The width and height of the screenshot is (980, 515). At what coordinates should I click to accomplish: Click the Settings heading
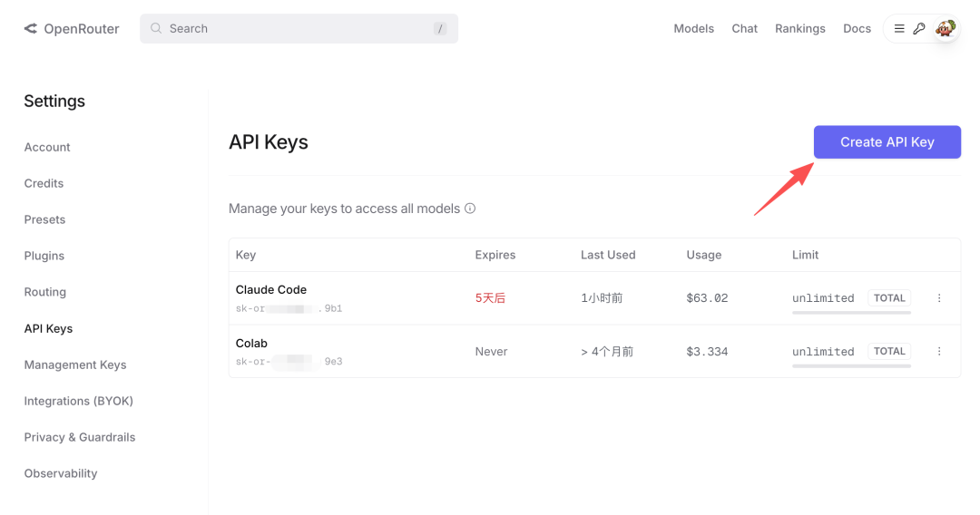(x=54, y=102)
